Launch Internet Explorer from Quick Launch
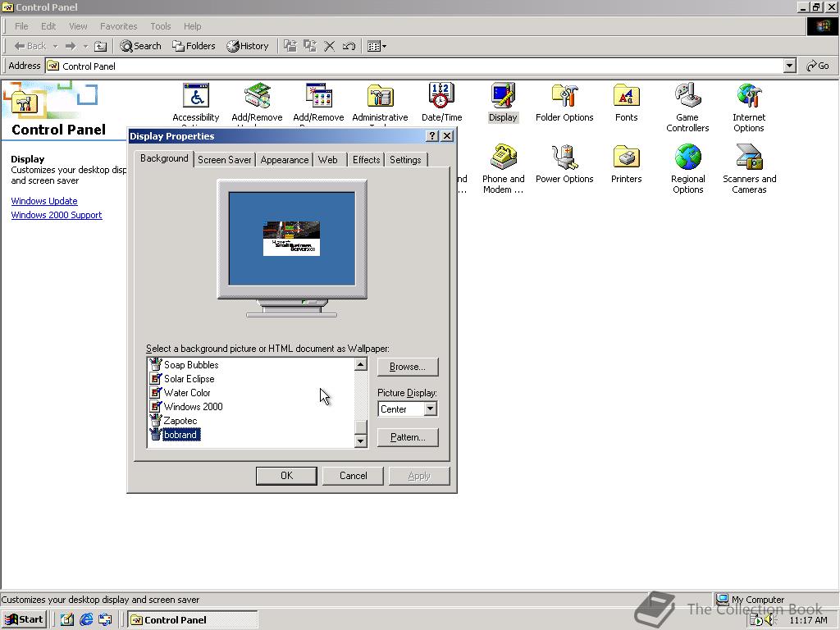Viewport: 840px width, 630px height. coord(85,620)
